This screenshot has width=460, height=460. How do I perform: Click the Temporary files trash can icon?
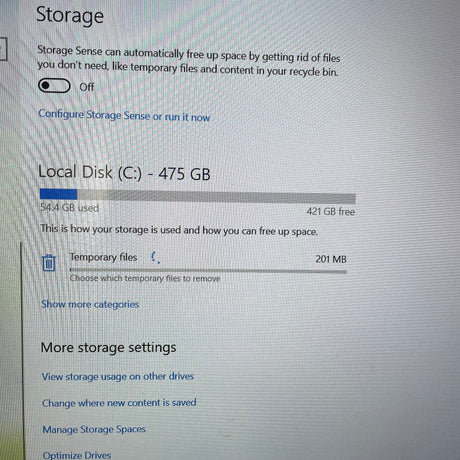(49, 263)
